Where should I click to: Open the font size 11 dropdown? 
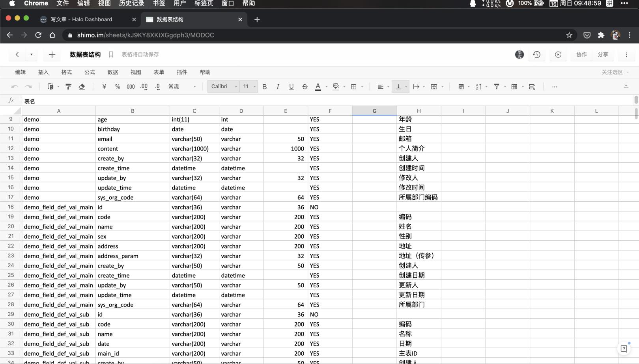(x=249, y=87)
